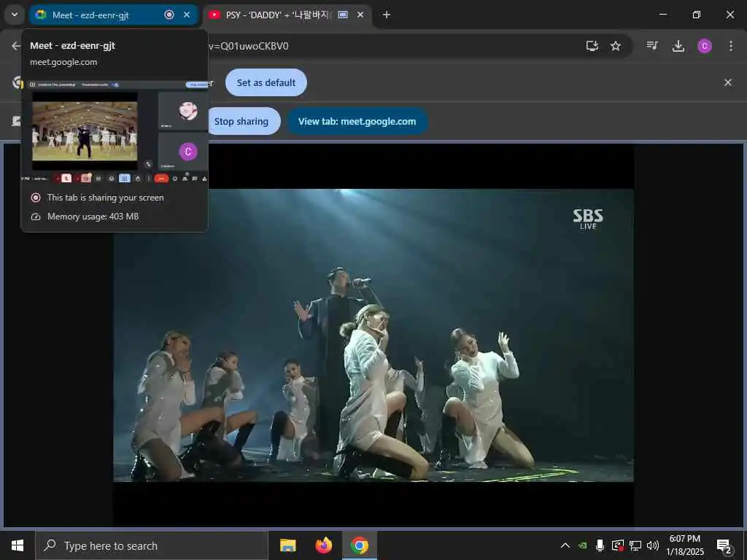747x560 pixels.
Task: Click the Chrome icon in the taskbar
Action: pyautogui.click(x=360, y=545)
